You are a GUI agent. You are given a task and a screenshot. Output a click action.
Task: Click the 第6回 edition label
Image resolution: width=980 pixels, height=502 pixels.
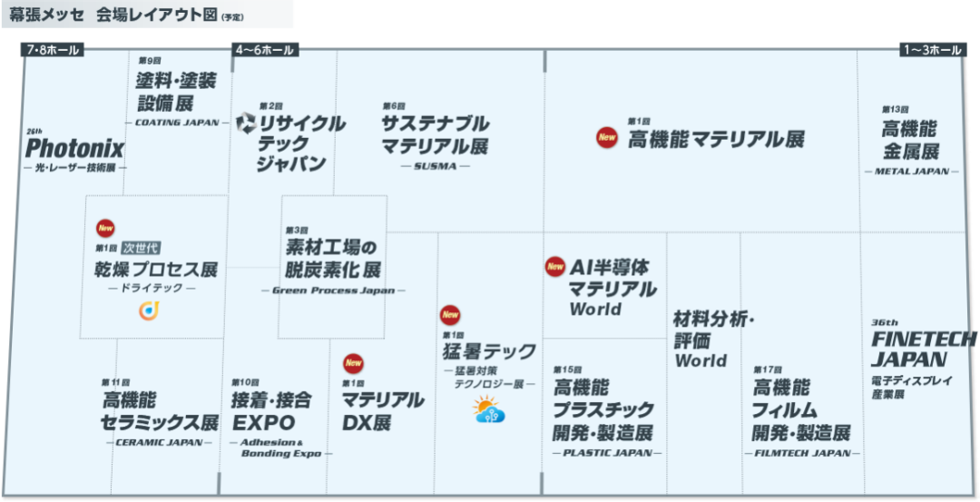[394, 105]
